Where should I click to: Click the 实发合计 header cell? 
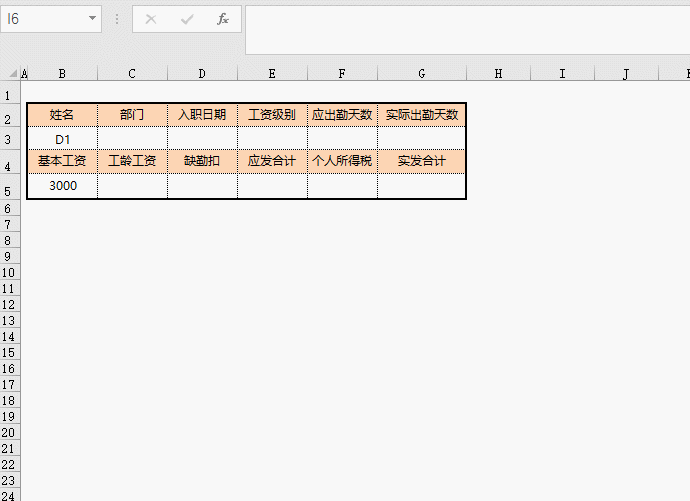[422, 161]
